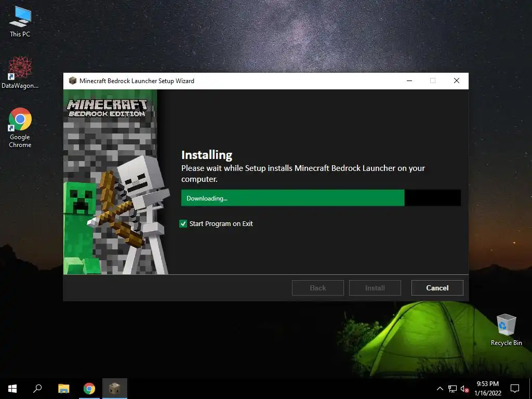Select the DataWagon desktop shortcut
Screen dimensions: 532x399
click(20, 73)
